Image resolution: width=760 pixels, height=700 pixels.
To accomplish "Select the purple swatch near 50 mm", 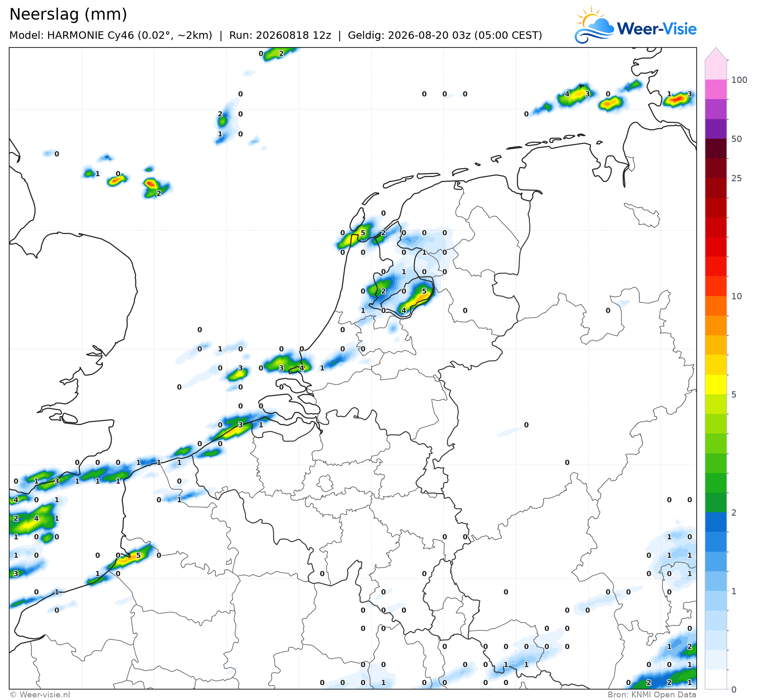I will coord(716,129).
